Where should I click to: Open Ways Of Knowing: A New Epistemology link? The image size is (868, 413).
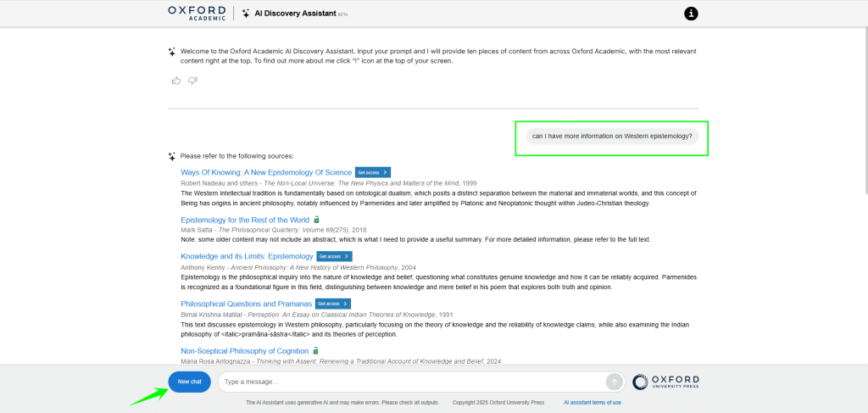266,172
